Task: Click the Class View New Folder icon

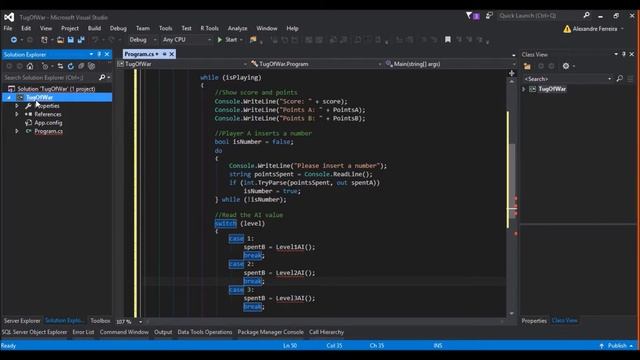Action: pyautogui.click(x=527, y=66)
